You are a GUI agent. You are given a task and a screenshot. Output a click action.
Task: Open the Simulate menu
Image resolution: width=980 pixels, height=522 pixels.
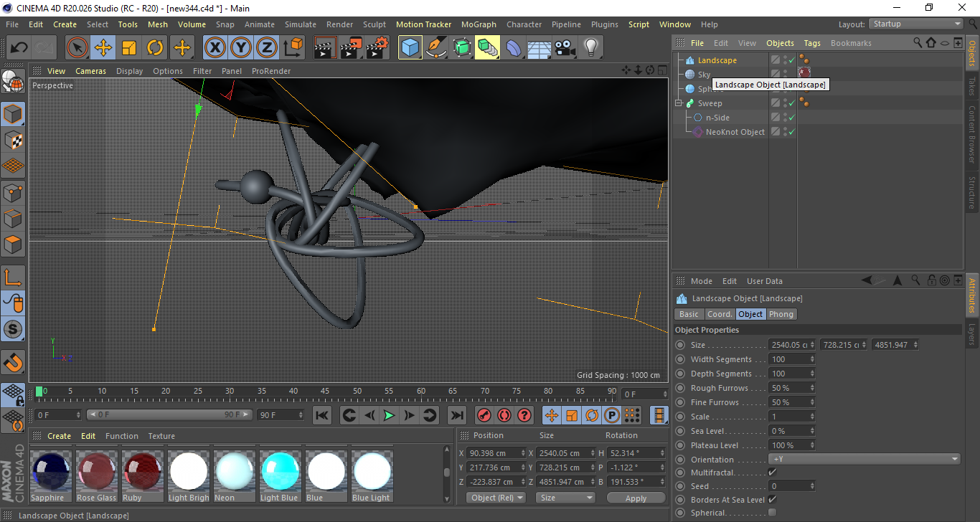click(x=300, y=24)
